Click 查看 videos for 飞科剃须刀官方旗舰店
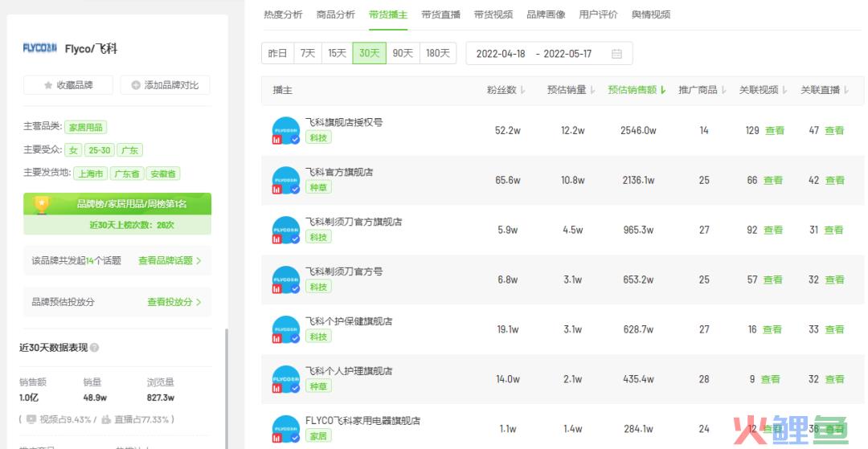Screen dimensions: 868x449 (773, 230)
